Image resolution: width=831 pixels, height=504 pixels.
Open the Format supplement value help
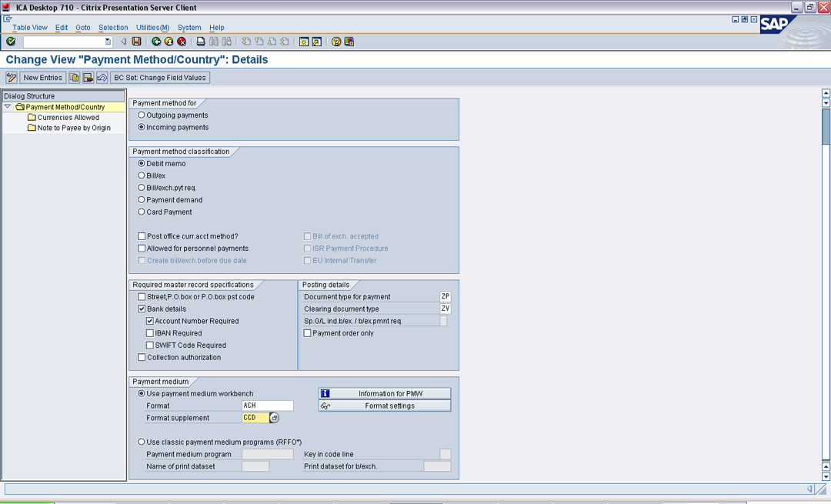[275, 418]
